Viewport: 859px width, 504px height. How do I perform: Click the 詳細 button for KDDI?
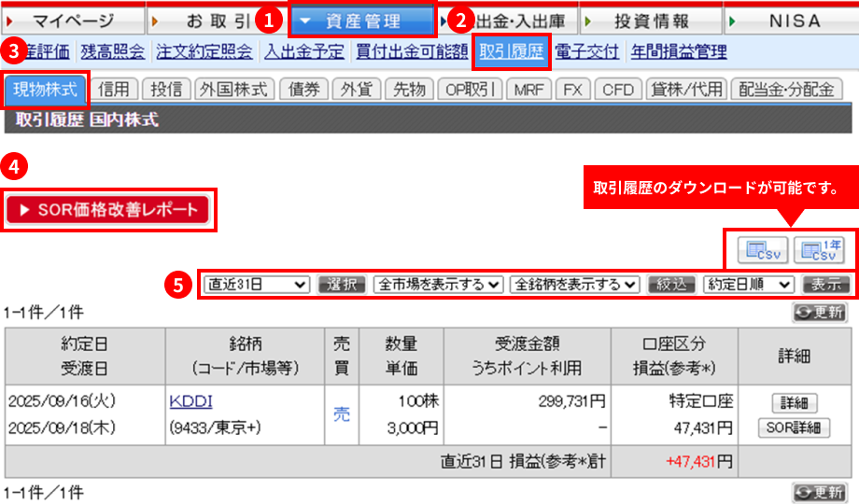point(794,403)
